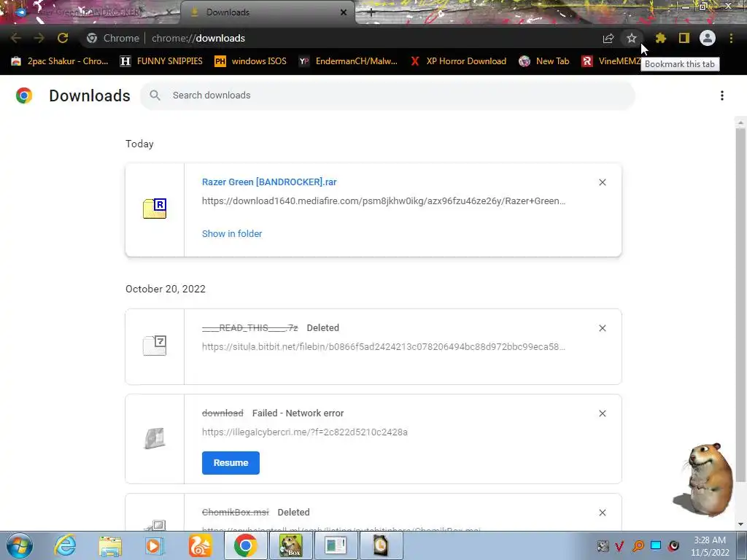Click the mediafire download URL

click(384, 201)
